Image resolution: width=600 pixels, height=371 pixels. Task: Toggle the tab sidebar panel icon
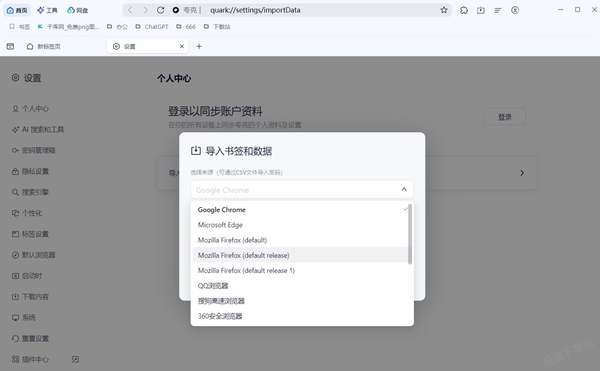point(10,46)
